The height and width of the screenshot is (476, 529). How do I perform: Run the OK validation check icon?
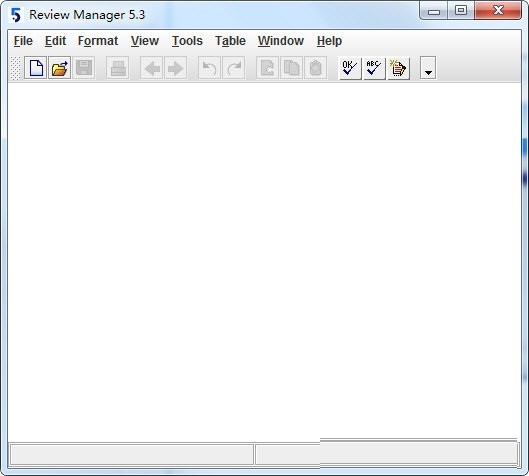[x=350, y=68]
